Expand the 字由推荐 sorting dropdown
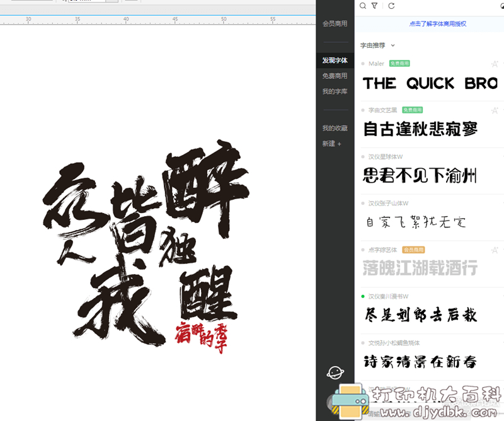 [377, 45]
